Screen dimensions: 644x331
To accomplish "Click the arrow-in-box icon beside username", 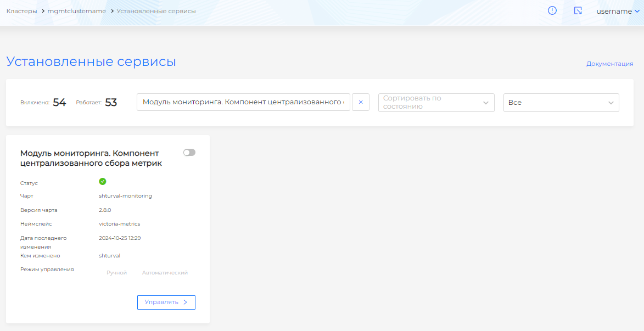I will (578, 10).
